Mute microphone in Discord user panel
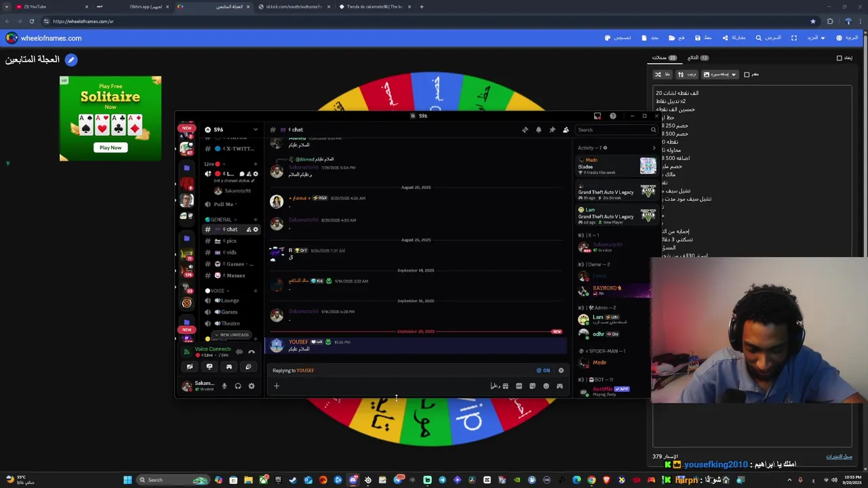This screenshot has width=868, height=488. (224, 386)
